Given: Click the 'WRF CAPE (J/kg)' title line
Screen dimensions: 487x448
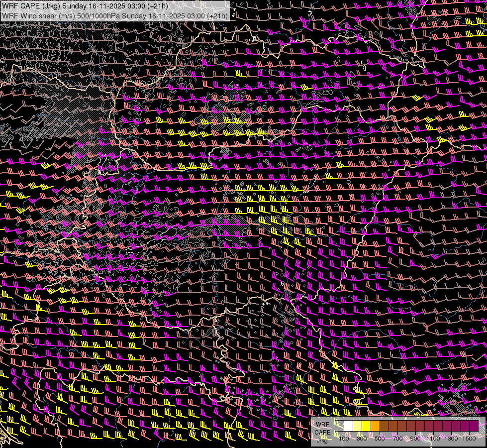Looking at the screenshot, I should coord(85,6).
